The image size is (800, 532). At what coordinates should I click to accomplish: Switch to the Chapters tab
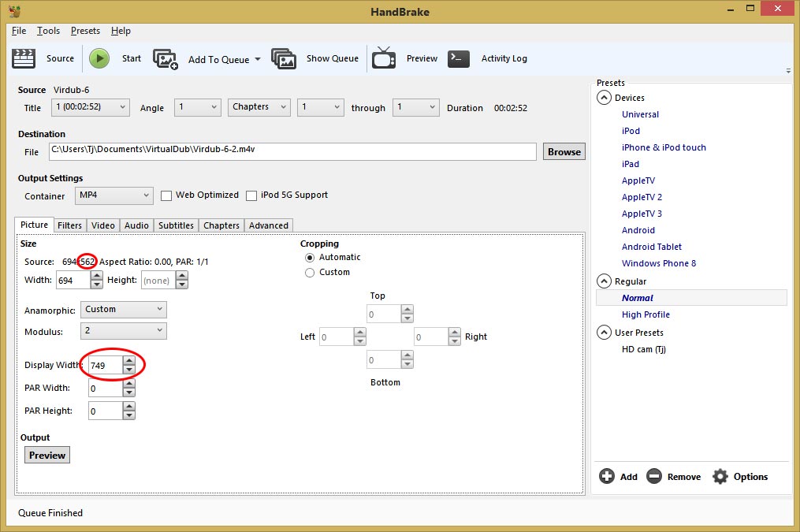[x=221, y=225]
